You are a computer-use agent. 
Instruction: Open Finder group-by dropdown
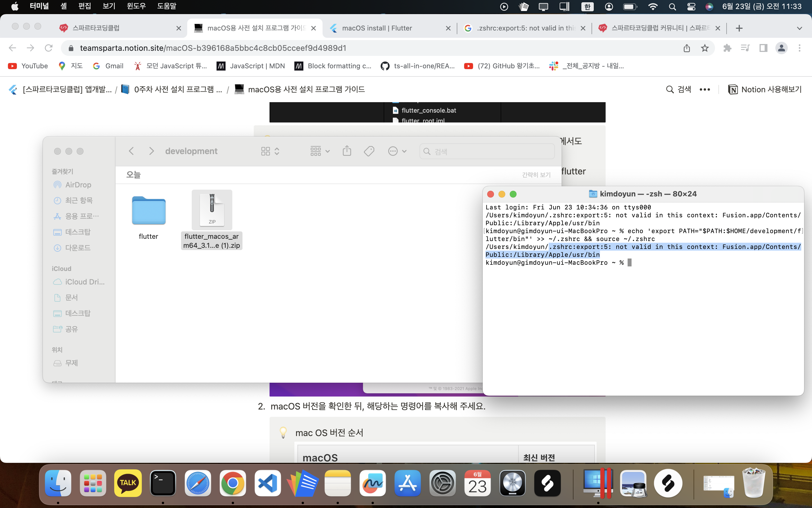point(320,151)
